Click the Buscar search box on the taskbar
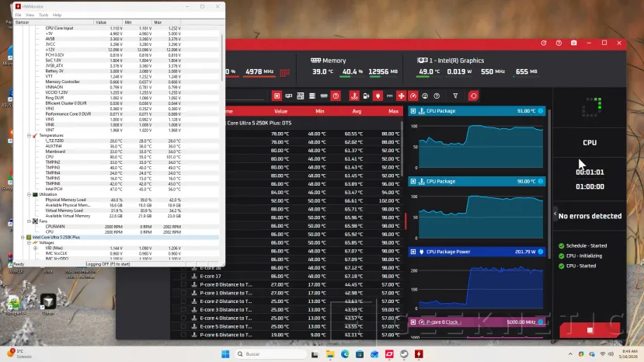 click(270, 353)
